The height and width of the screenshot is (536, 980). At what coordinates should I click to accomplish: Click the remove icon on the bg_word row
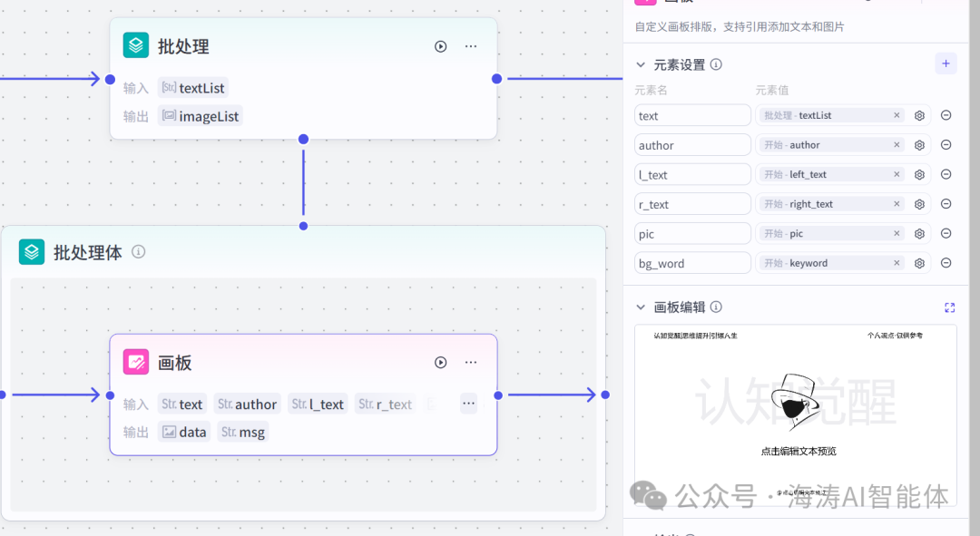[946, 263]
